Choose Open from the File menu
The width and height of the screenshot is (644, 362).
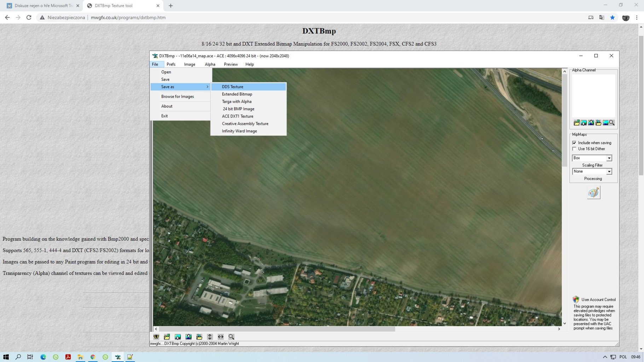181,72
